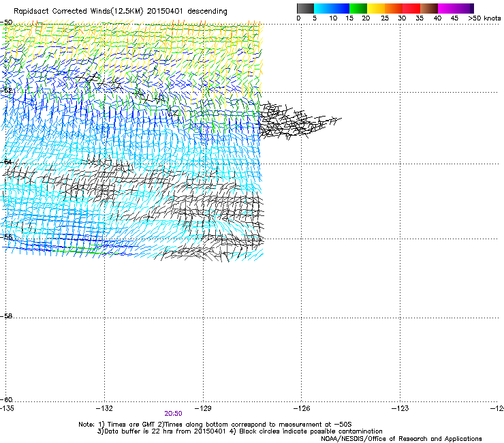Click the 'NOAA/NESDIS/Office of Research and Applications' credit
This screenshot has height=443, width=504.
coord(401,439)
